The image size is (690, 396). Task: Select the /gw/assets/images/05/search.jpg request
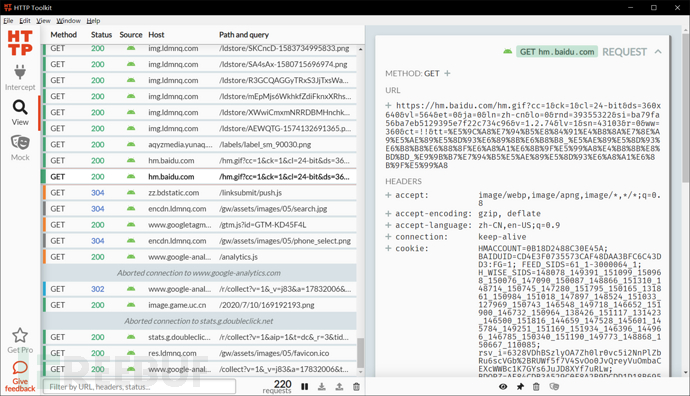point(200,209)
